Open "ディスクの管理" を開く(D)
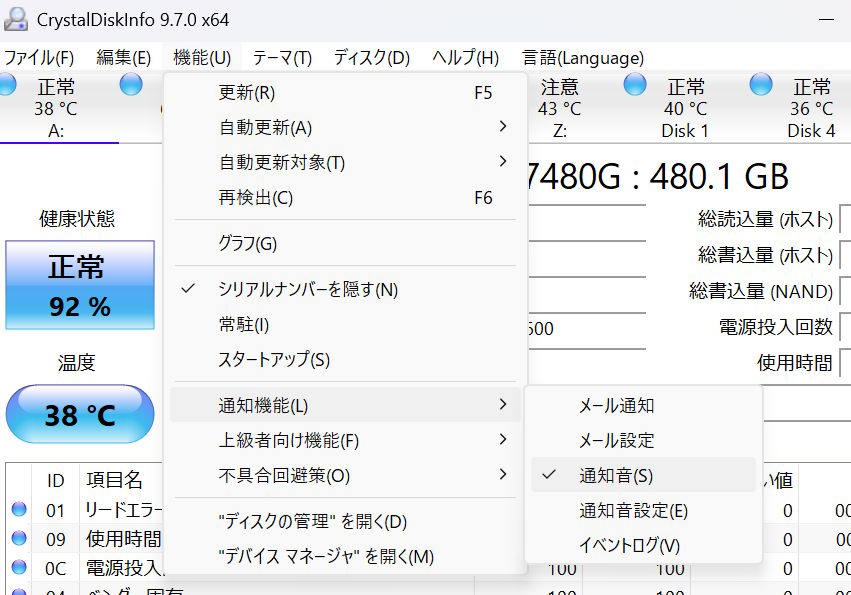851x595 pixels. 345,521
